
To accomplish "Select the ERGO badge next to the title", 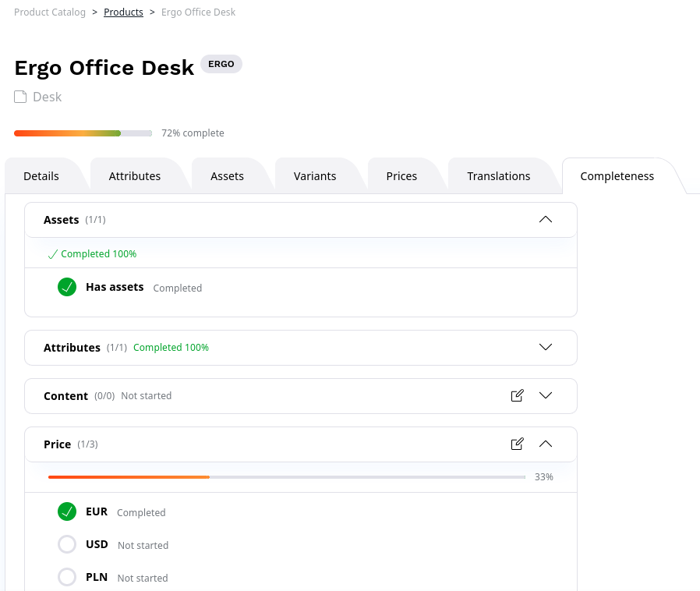I will point(221,64).
